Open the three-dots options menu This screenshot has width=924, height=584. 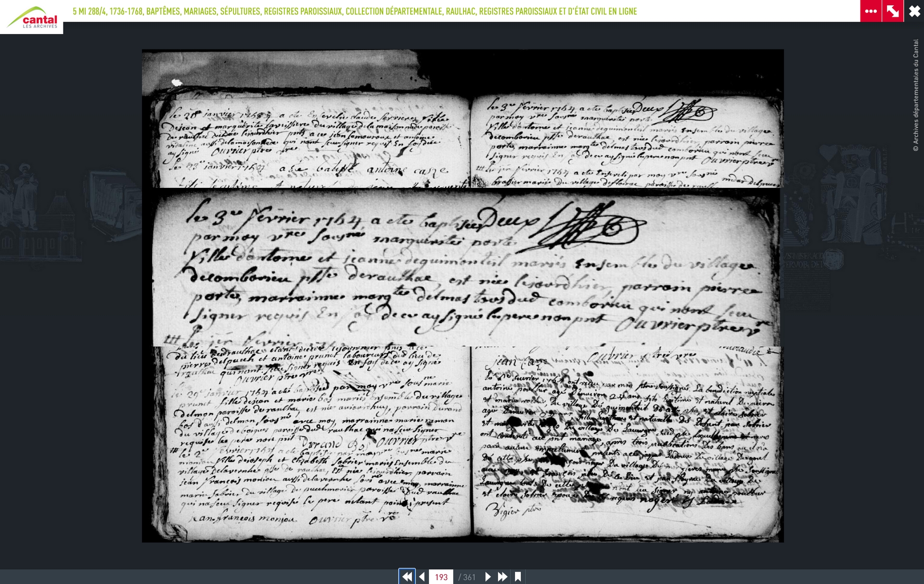point(871,11)
